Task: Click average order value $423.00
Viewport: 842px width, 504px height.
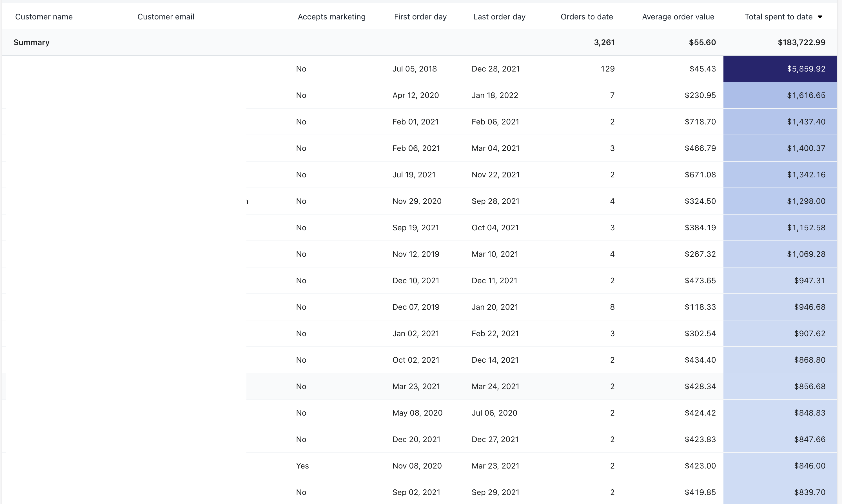Action: [700, 466]
